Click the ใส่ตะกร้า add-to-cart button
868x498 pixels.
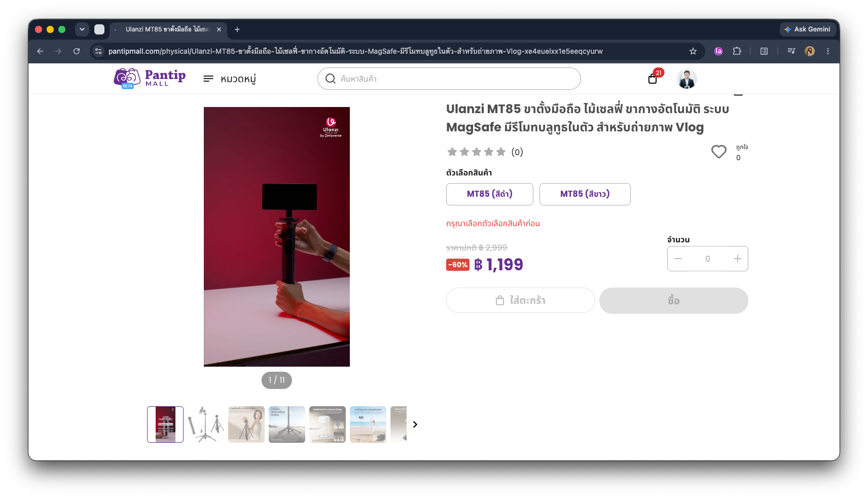[520, 300]
